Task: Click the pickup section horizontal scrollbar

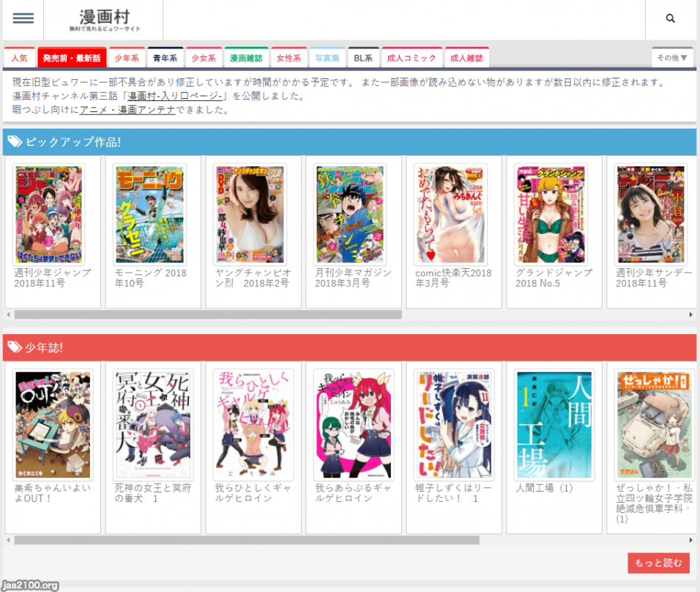Action: 208,314
